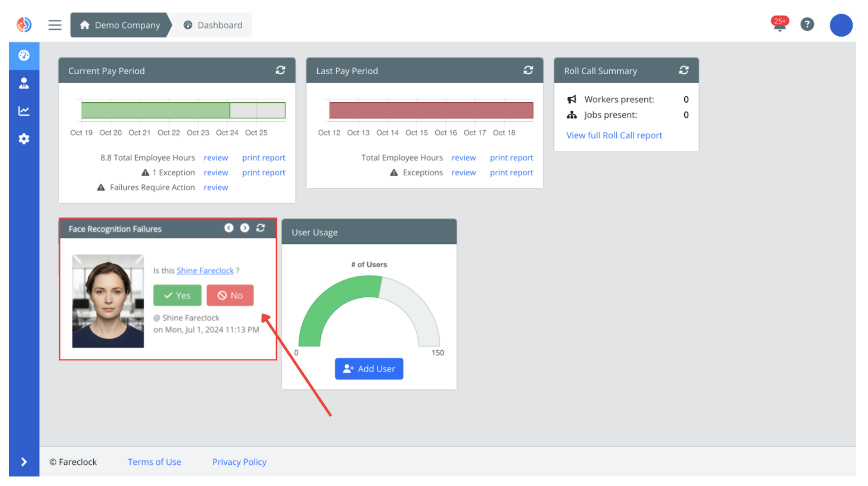Open the hamburger navigation menu
This screenshot has height=486, width=868.
click(x=55, y=25)
